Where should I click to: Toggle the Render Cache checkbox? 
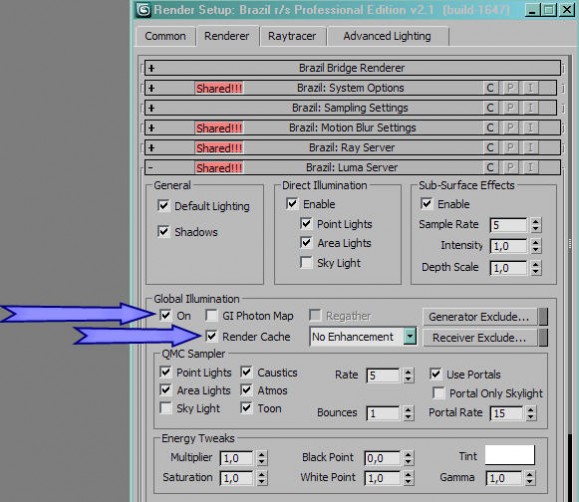click(211, 336)
